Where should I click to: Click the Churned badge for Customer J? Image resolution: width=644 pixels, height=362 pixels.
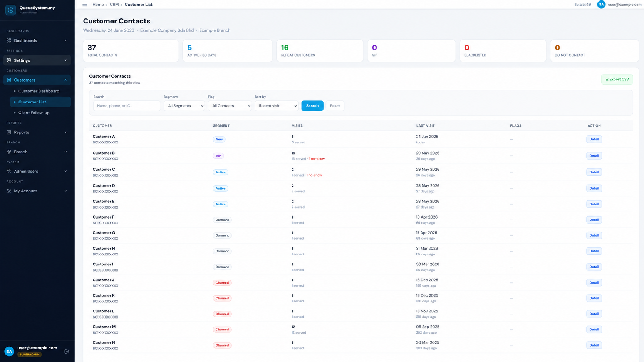[x=222, y=283]
